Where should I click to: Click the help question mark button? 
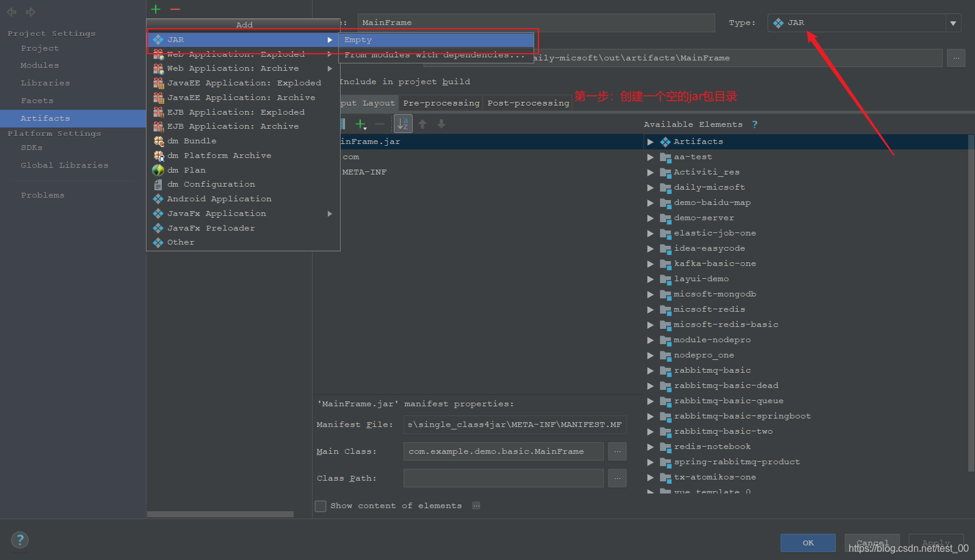pos(20,540)
